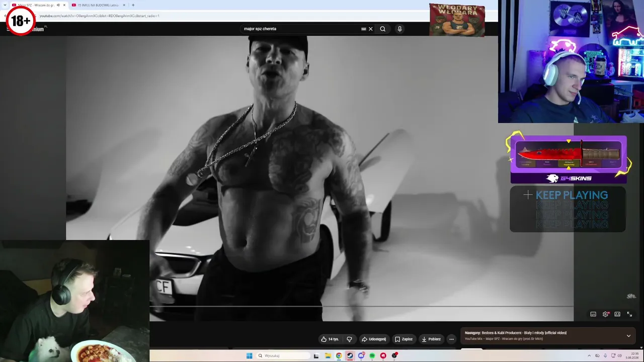Open Spotify from the taskbar
644x362 pixels.
tap(372, 356)
